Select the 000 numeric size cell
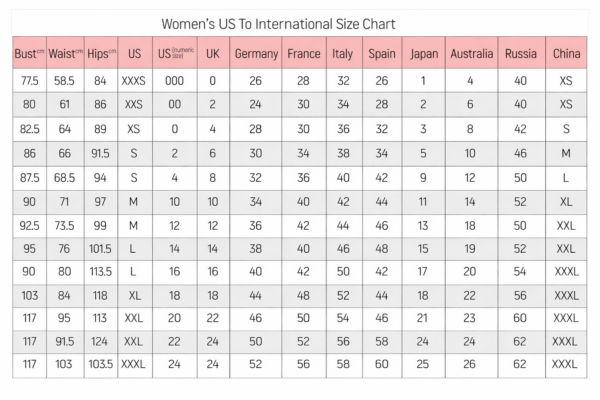600x400 pixels. click(x=174, y=80)
